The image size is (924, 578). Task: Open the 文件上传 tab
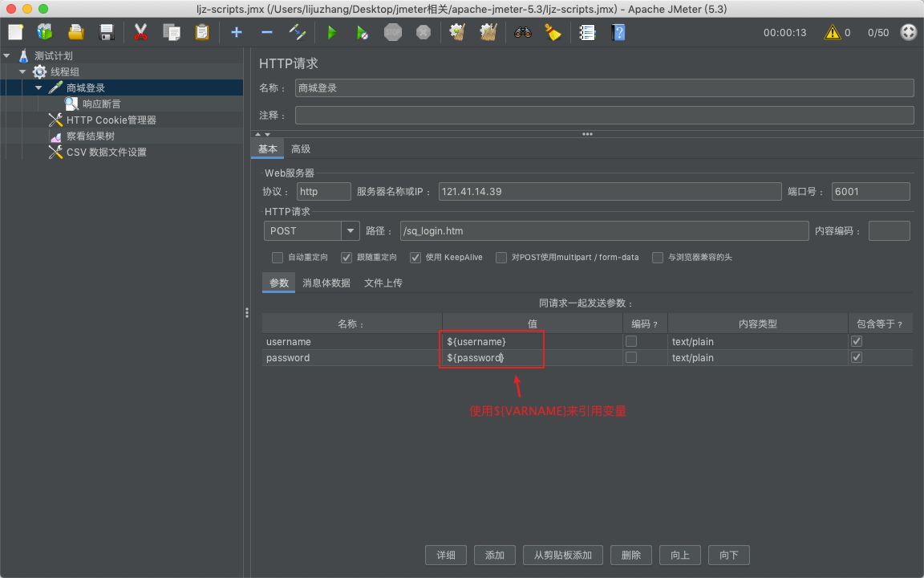point(383,283)
